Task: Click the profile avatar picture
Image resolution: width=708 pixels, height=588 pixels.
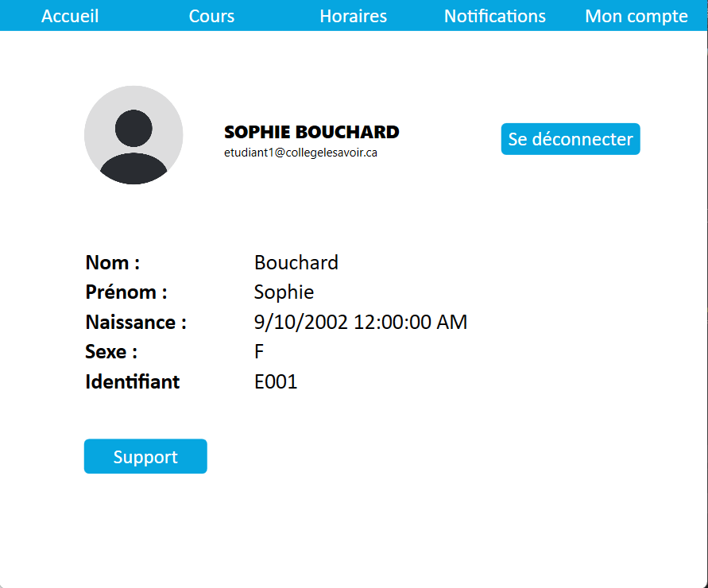Action: [x=133, y=135]
